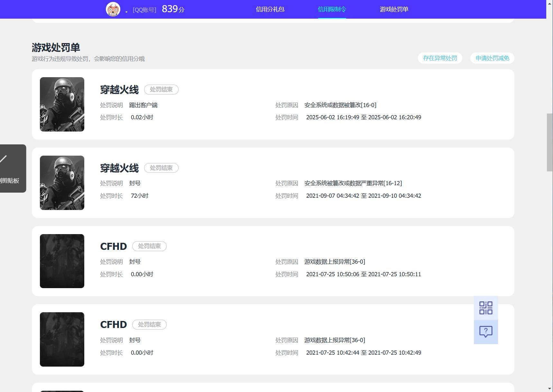Select the 0.02小时 duration value

point(142,117)
